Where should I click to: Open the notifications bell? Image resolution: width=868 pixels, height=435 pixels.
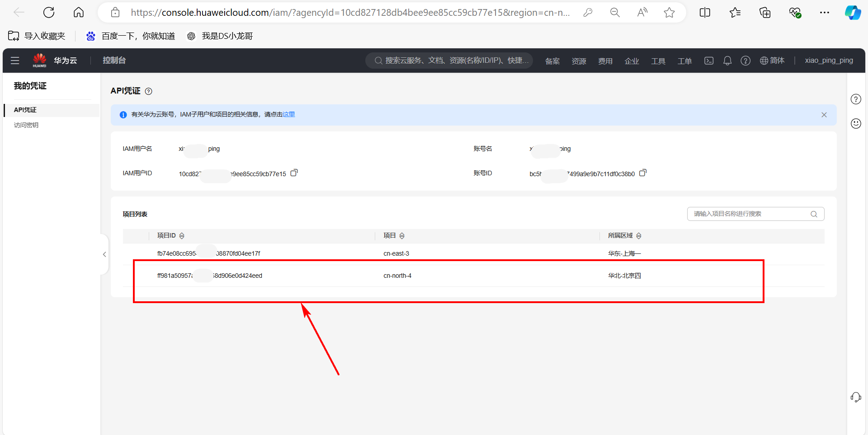[727, 61]
